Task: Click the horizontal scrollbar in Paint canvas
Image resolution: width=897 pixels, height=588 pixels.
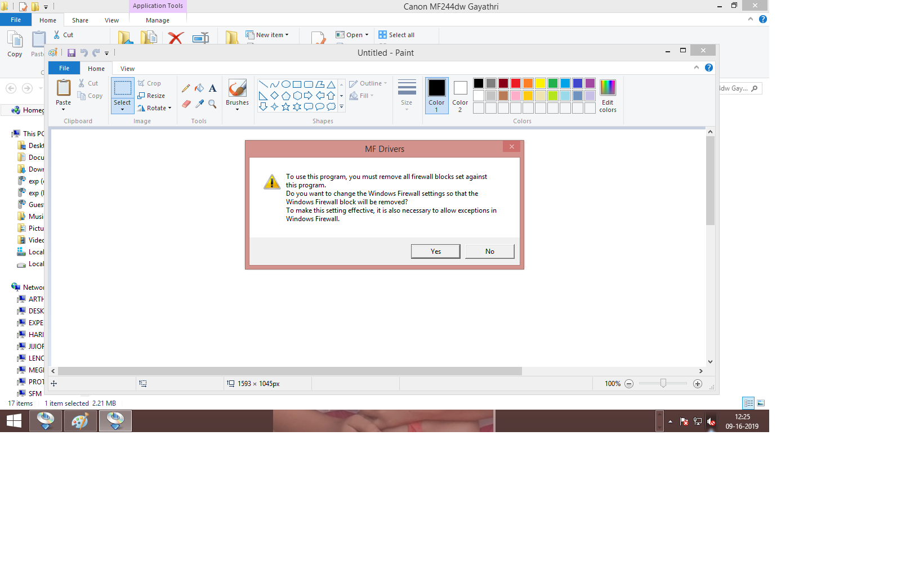Action: 290,371
